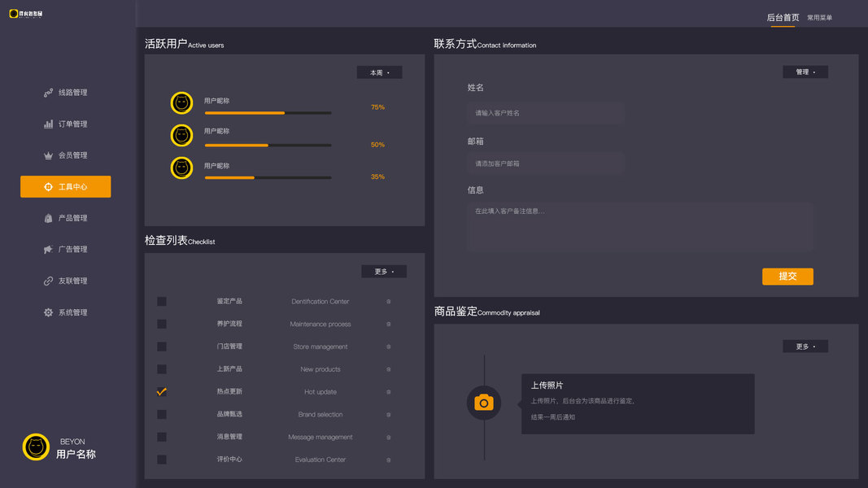Click the 热点更新 checklist label
The height and width of the screenshot is (488, 868).
(x=229, y=392)
